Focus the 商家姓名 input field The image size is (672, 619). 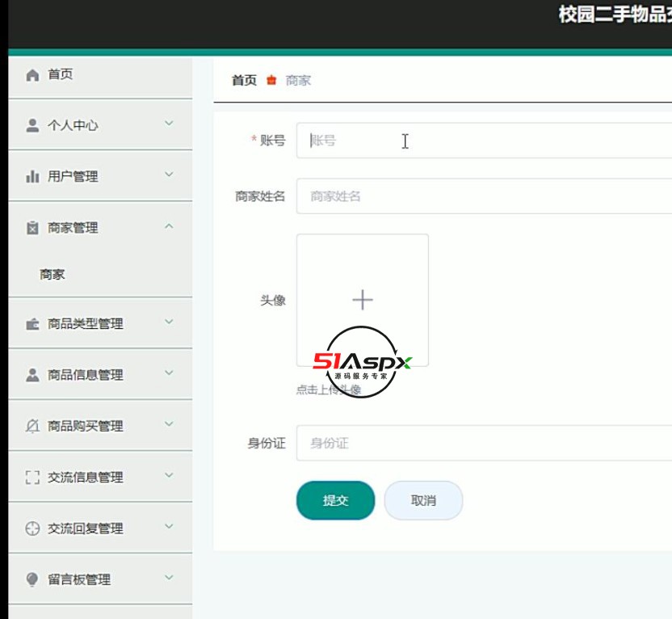tap(485, 196)
